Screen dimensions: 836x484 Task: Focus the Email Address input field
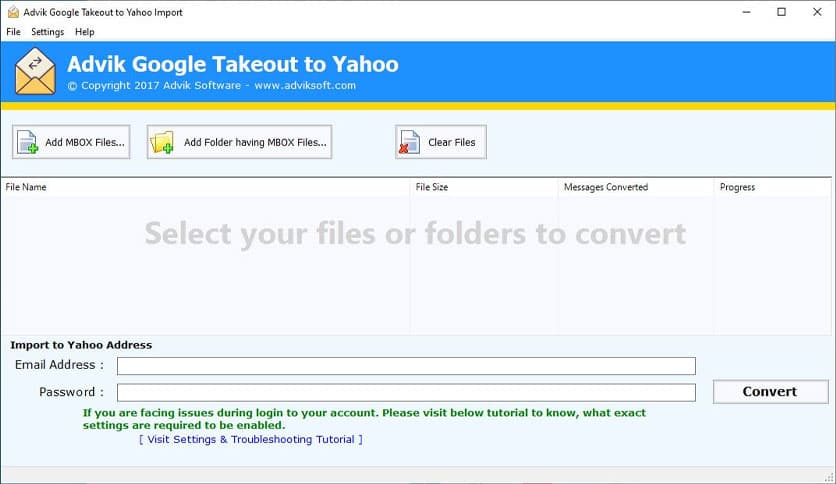(406, 366)
